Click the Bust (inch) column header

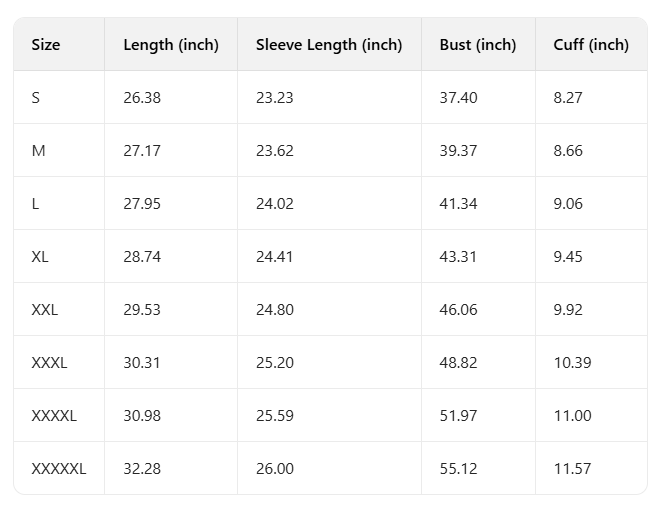pos(478,45)
